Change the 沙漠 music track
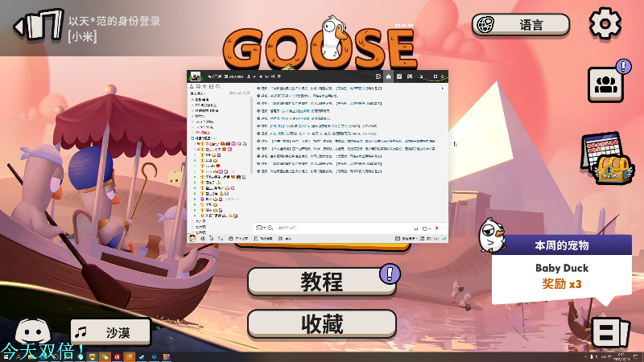This screenshot has width=644, height=362. [110, 332]
